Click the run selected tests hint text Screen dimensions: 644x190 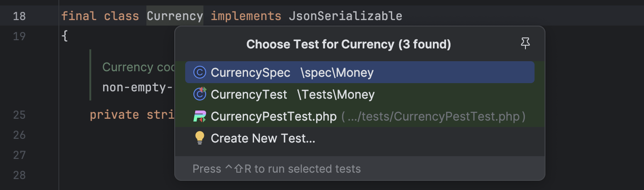[276, 169]
